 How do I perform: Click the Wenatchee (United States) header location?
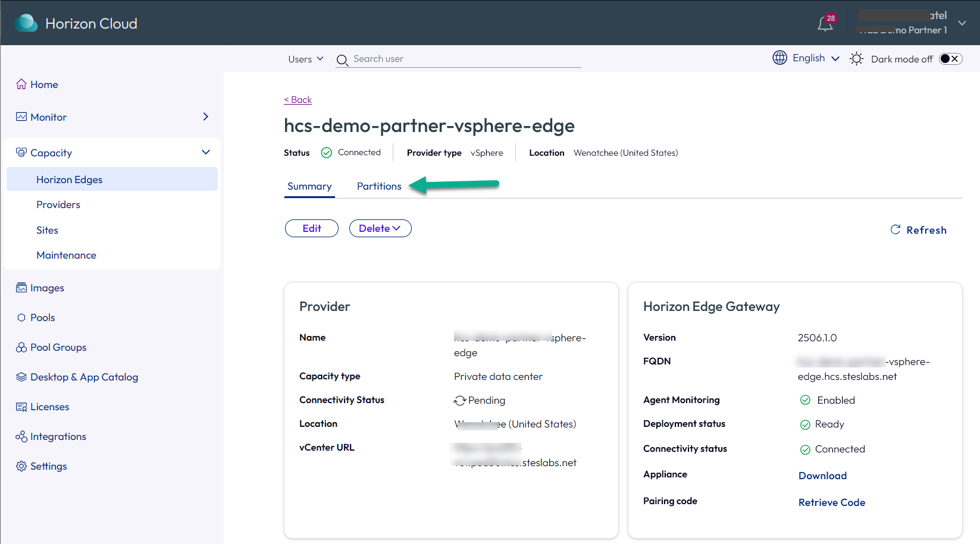pyautogui.click(x=626, y=153)
